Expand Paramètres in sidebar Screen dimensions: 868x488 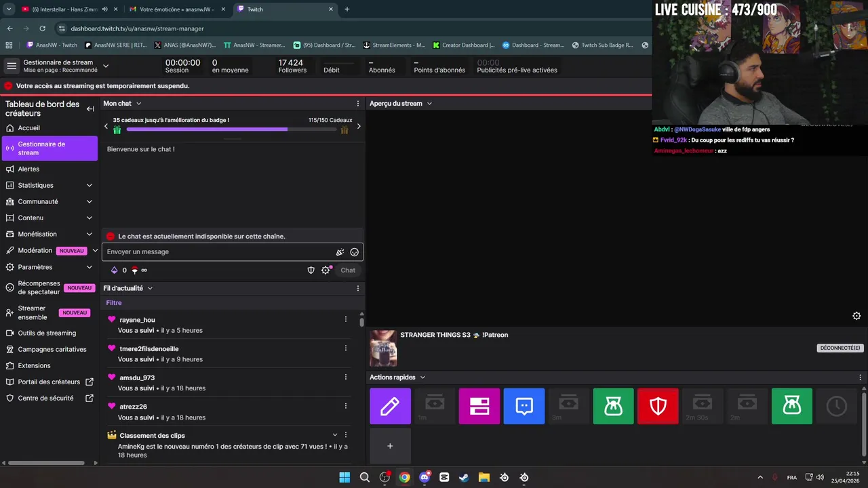pyautogui.click(x=90, y=267)
